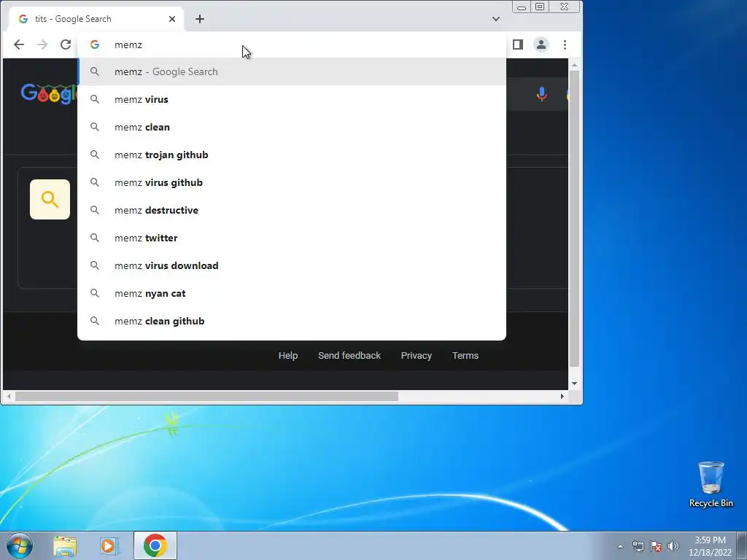The width and height of the screenshot is (747, 560).
Task: Show hidden tray icons arrow
Action: click(x=620, y=546)
